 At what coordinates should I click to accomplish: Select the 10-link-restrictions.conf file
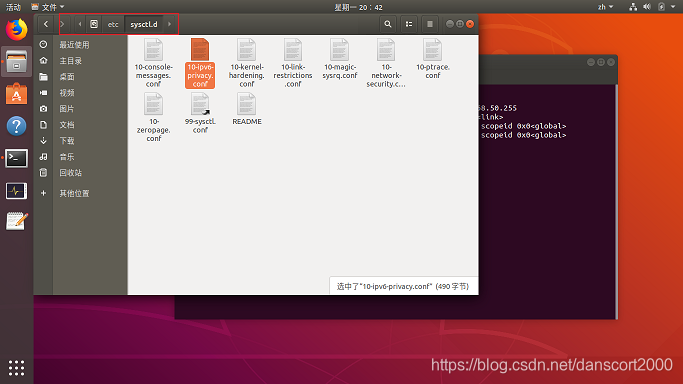coord(293,63)
